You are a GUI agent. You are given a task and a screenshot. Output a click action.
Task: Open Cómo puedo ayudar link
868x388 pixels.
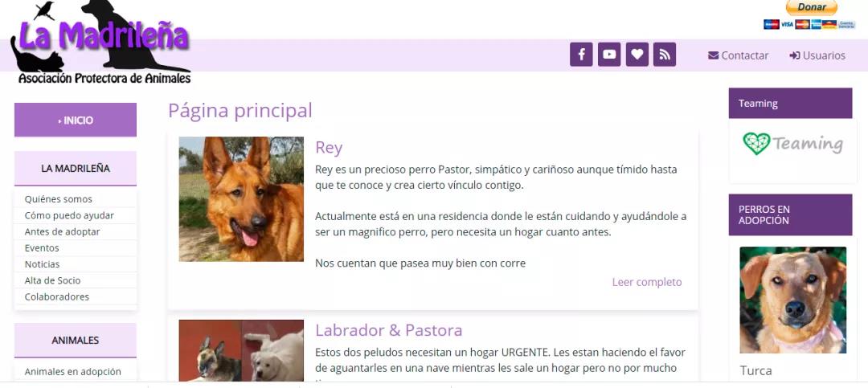[x=69, y=215]
